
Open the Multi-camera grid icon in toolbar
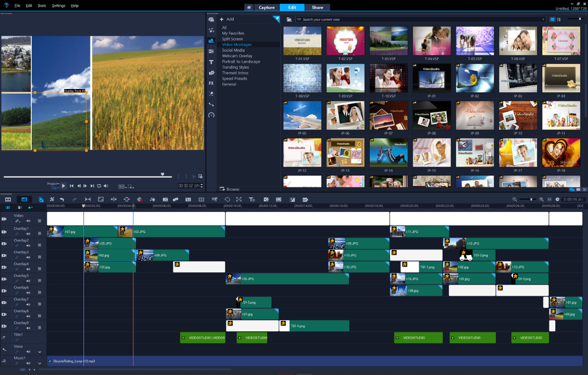coord(202,199)
